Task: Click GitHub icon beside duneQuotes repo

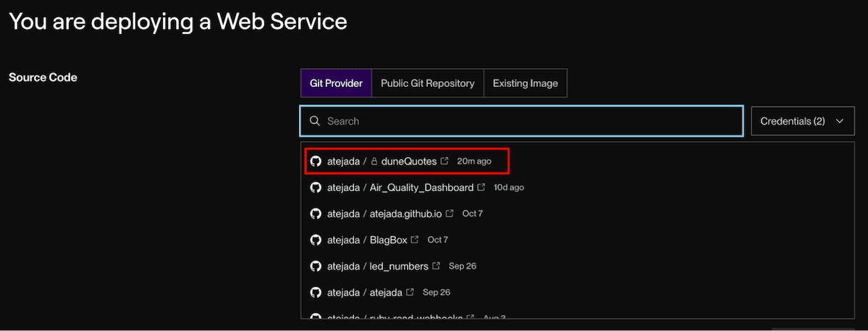Action: tap(315, 162)
